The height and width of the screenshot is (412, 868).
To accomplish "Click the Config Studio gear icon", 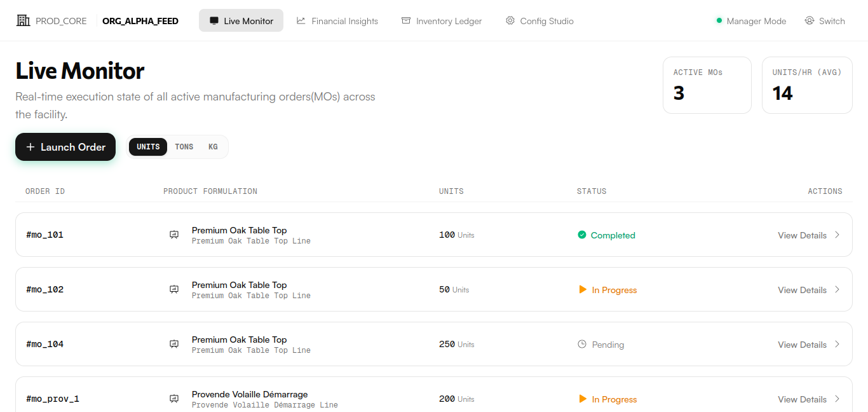I will coord(510,21).
